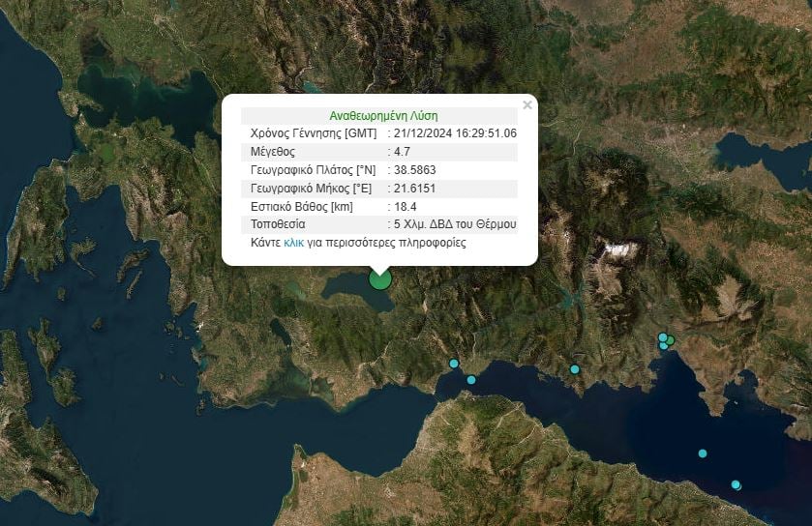The image size is (812, 526).
Task: Click the isolated cyan marker in open gulf water
Action: click(x=703, y=453)
